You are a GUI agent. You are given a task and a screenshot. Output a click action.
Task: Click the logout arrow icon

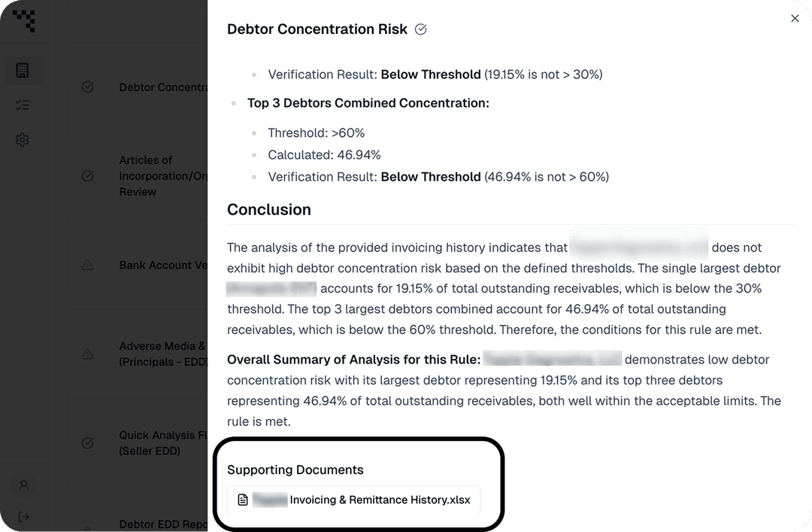[24, 517]
